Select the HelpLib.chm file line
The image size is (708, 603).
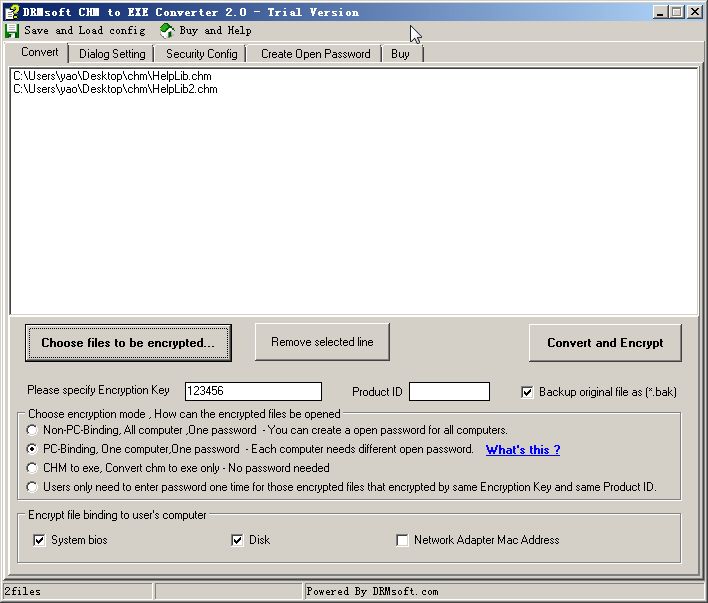(x=112, y=76)
